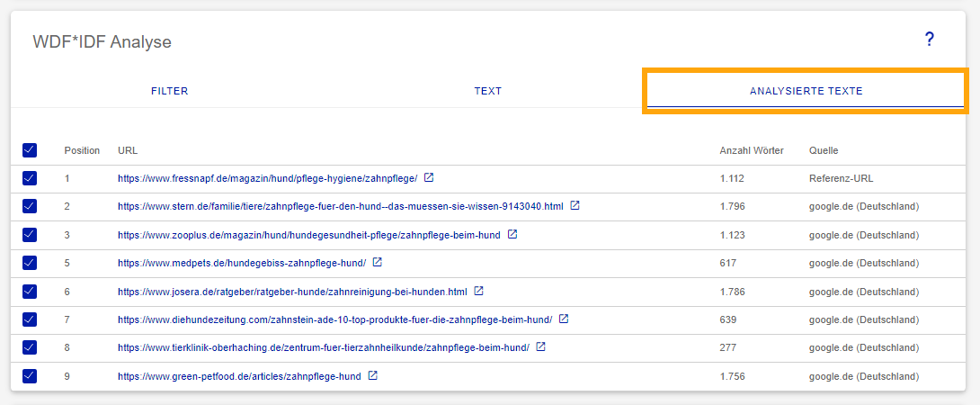Open the diehundezeitung.com zahnstein link
Screen dimensions: 980x405
pyautogui.click(x=335, y=319)
